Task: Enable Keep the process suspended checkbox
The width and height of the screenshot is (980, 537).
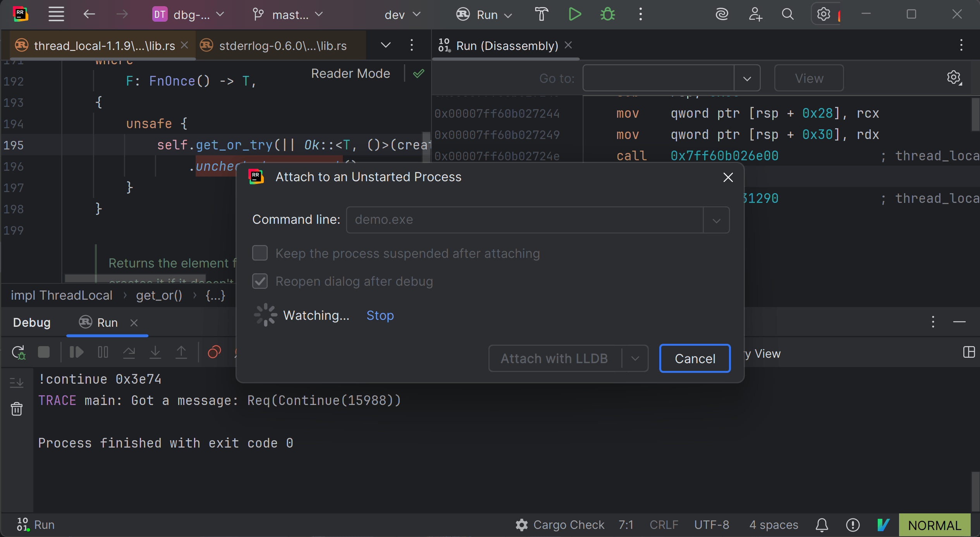Action: point(260,253)
